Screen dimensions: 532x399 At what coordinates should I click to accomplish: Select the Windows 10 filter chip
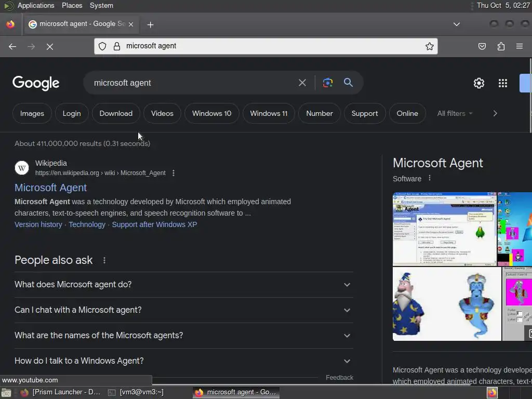(212, 113)
